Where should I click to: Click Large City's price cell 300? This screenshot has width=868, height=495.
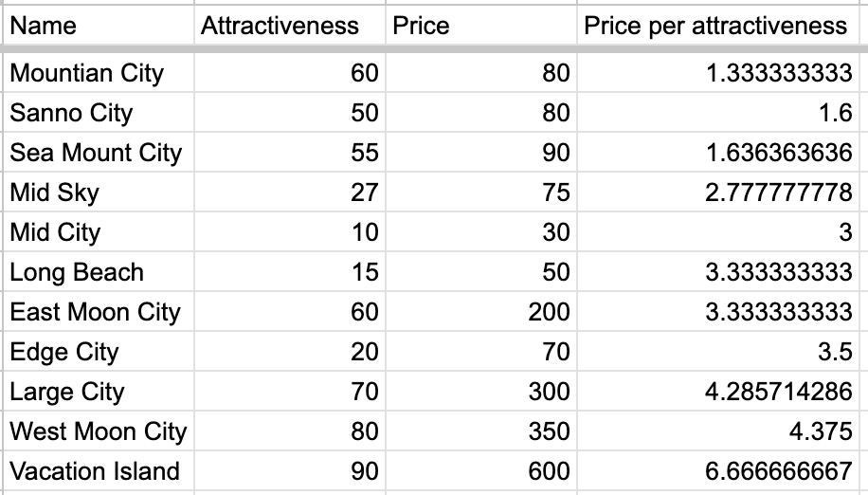[x=481, y=392]
